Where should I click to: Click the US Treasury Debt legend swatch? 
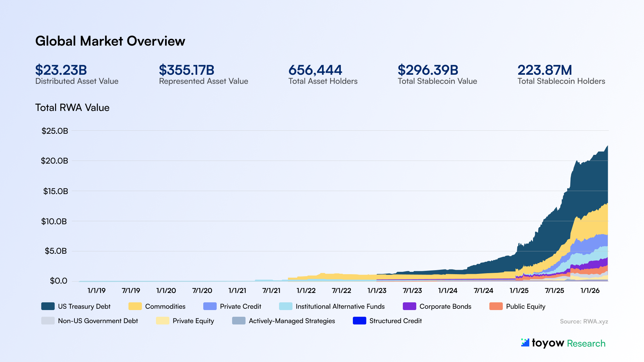point(48,306)
